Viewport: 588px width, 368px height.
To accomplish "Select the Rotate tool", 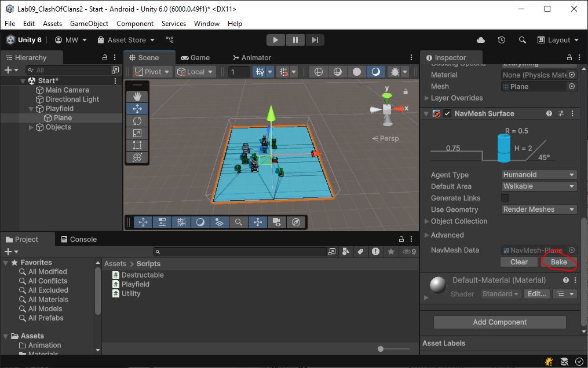I will click(x=137, y=120).
